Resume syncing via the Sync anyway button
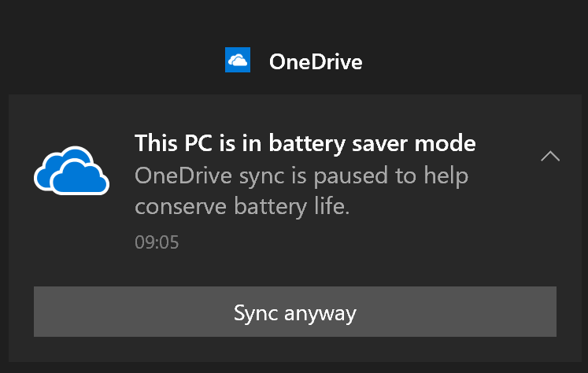Viewport: 588px width, 373px height. (294, 312)
